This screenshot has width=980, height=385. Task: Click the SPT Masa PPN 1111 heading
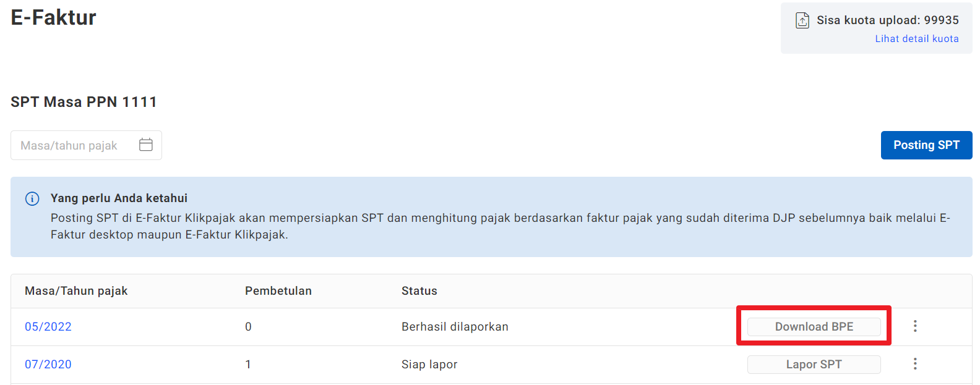84,102
